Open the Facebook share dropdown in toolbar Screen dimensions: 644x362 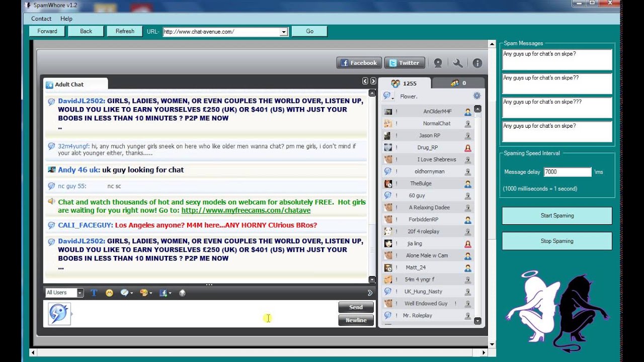tap(165, 293)
